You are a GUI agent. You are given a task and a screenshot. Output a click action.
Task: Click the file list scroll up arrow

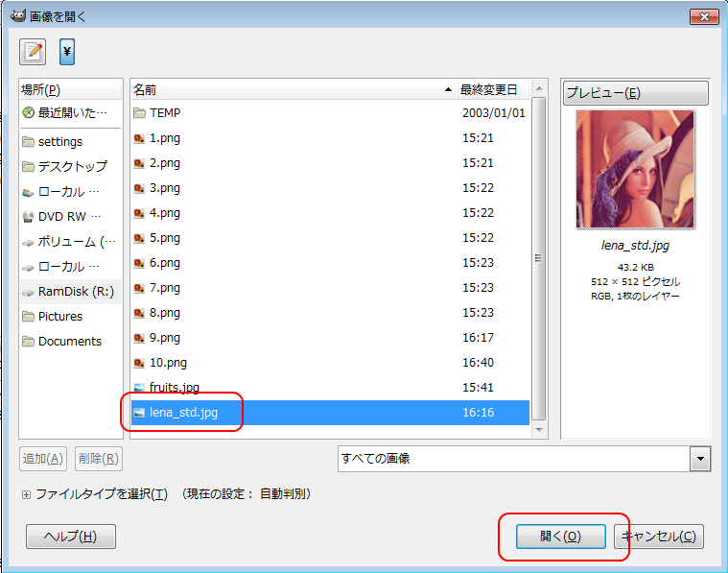(x=539, y=88)
